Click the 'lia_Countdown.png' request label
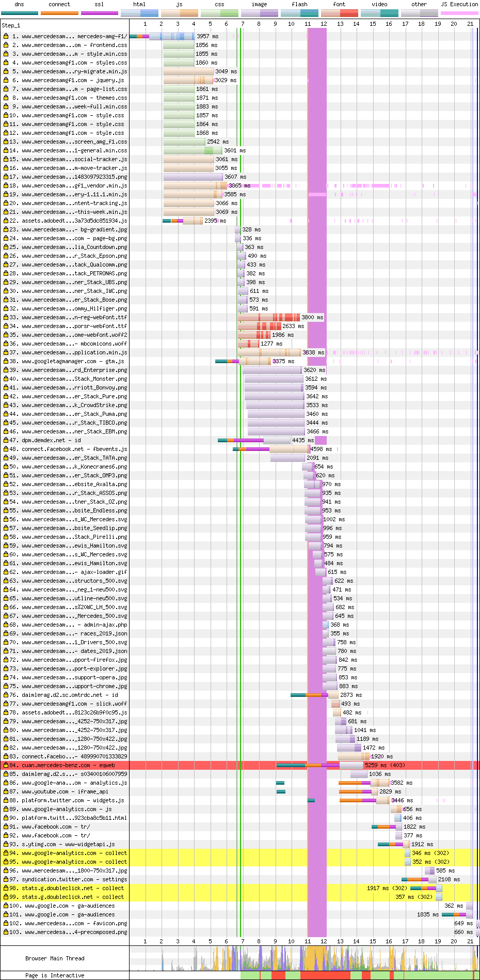 click(x=74, y=247)
